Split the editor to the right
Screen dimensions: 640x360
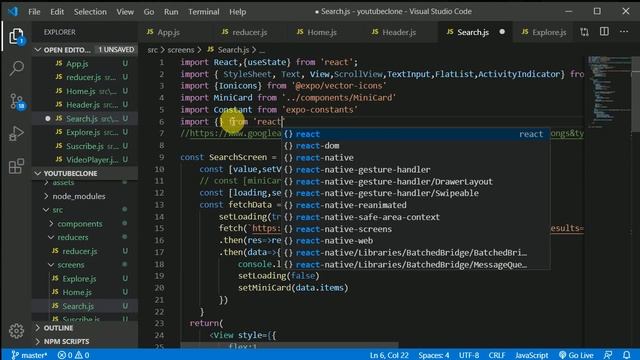pyautogui.click(x=604, y=32)
